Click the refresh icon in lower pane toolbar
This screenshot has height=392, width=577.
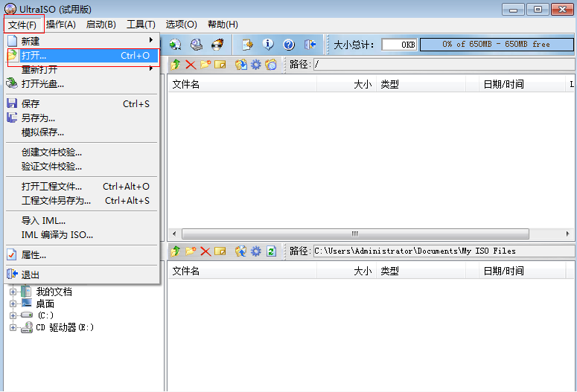click(271, 251)
